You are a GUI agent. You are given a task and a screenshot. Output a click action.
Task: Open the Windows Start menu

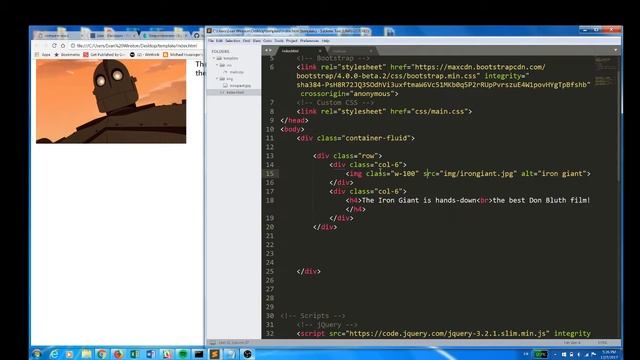pyautogui.click(x=37, y=354)
